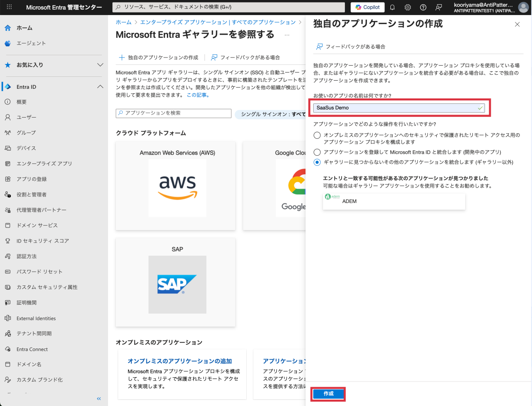Collapse the sidebar with double chevron
The image size is (532, 406).
(x=99, y=399)
